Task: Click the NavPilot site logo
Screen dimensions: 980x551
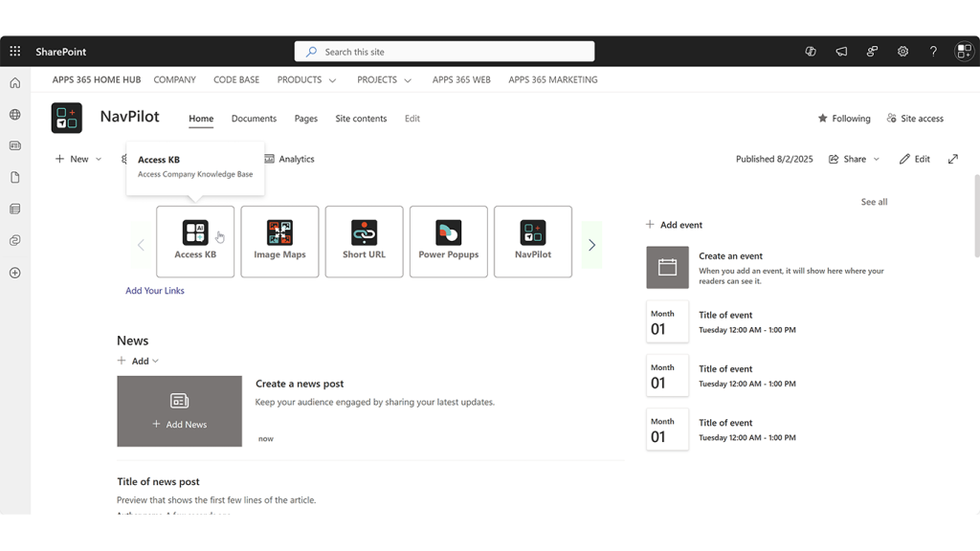Action: click(x=67, y=118)
